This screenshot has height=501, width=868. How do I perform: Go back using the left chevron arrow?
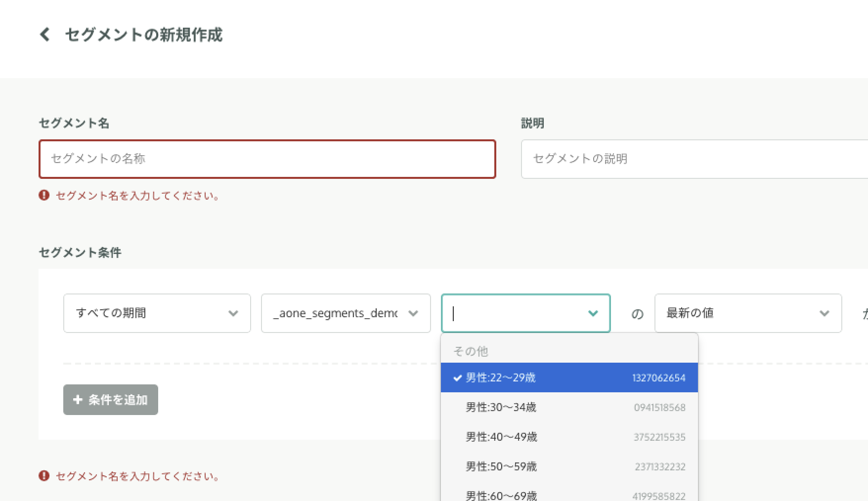[45, 35]
